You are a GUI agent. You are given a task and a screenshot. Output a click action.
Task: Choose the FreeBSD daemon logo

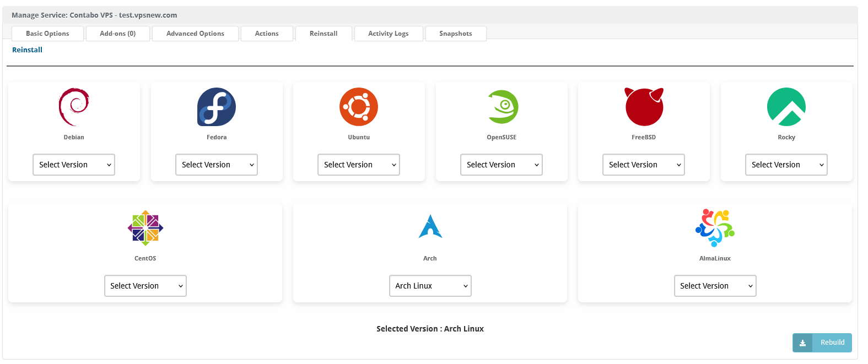644,107
